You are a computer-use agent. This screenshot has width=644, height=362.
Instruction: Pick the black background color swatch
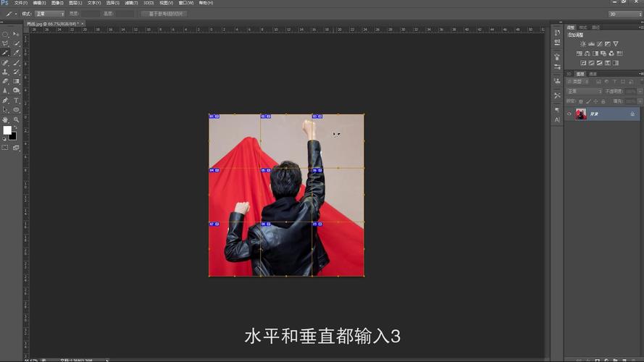coord(14,137)
